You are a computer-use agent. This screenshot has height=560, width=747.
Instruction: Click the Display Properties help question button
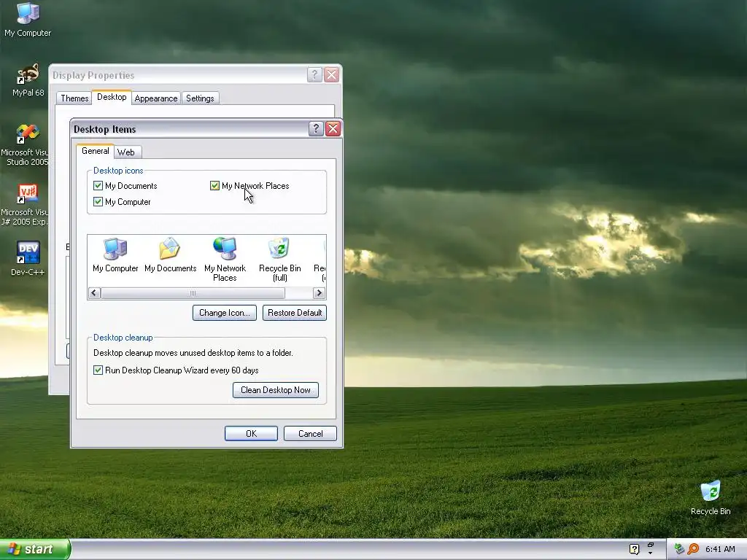(x=314, y=75)
